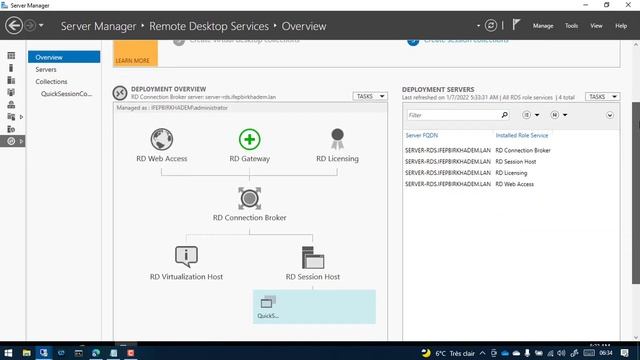The width and height of the screenshot is (640, 360).
Task: Select fourth sidebar role icon with server cluster
Action: click(x=11, y=92)
